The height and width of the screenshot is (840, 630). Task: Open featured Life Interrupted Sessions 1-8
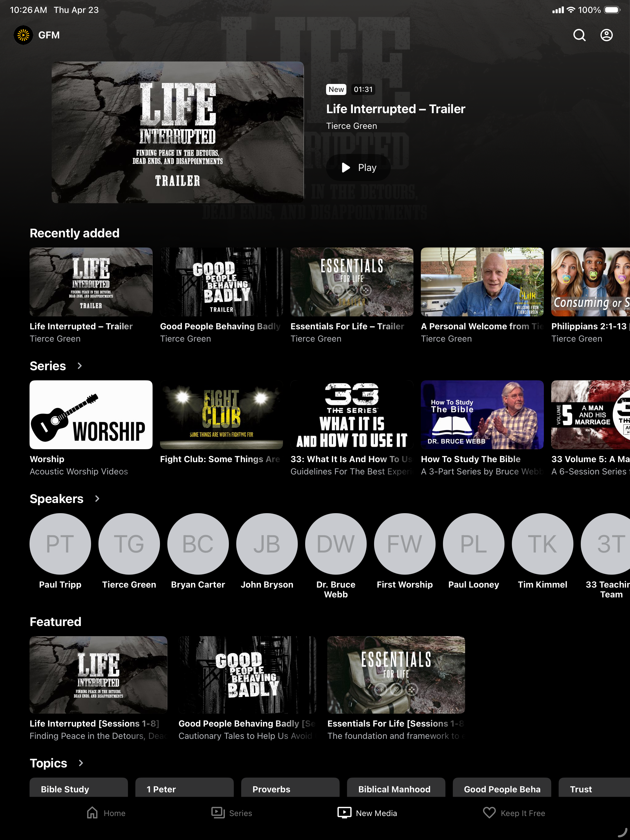tap(98, 675)
